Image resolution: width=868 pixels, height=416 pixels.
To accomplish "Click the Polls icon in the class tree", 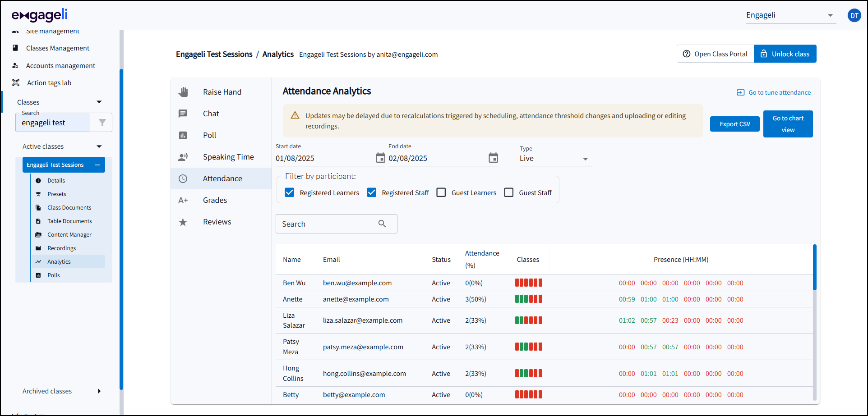I will tap(38, 275).
